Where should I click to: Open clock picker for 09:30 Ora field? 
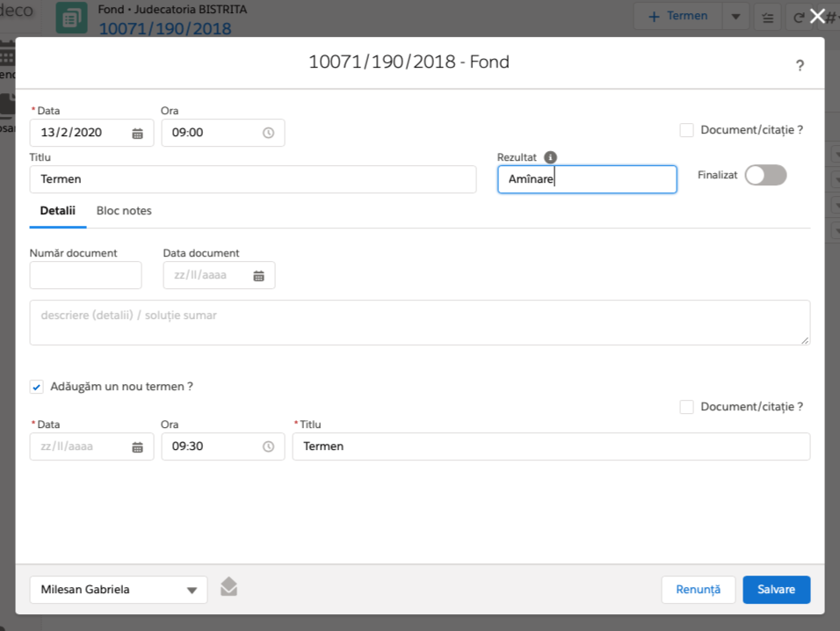point(268,446)
